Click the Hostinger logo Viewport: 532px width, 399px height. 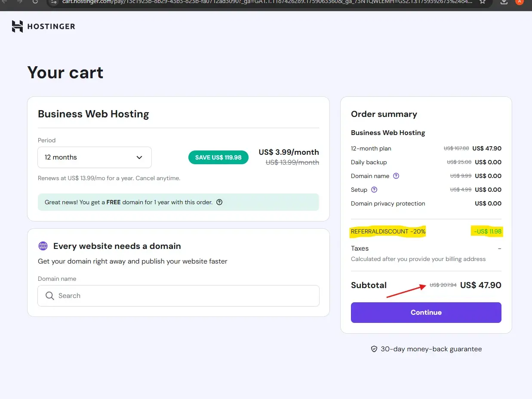pos(43,27)
